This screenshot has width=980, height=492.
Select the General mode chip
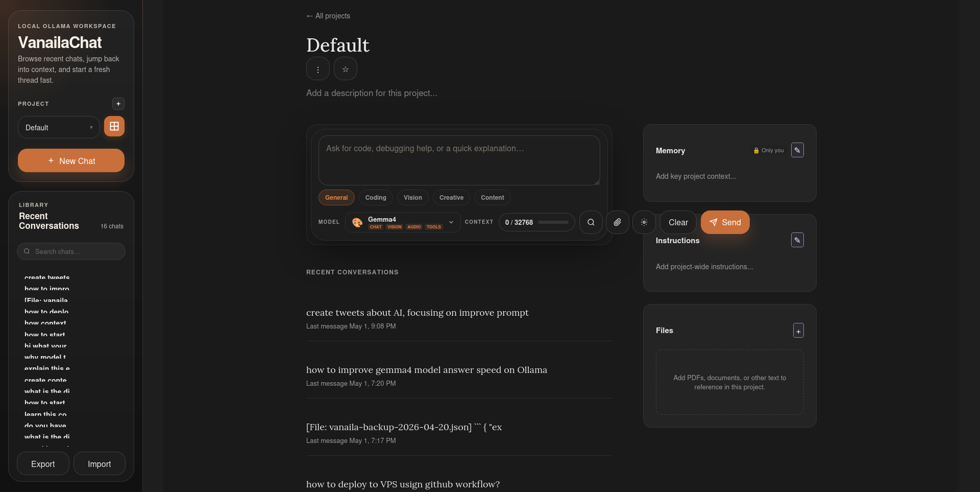pyautogui.click(x=336, y=198)
